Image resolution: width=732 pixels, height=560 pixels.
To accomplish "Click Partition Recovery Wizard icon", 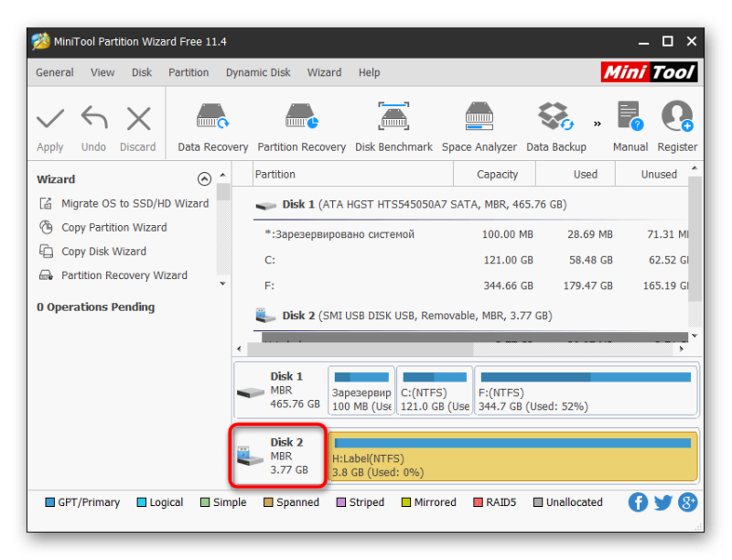I will click(46, 275).
